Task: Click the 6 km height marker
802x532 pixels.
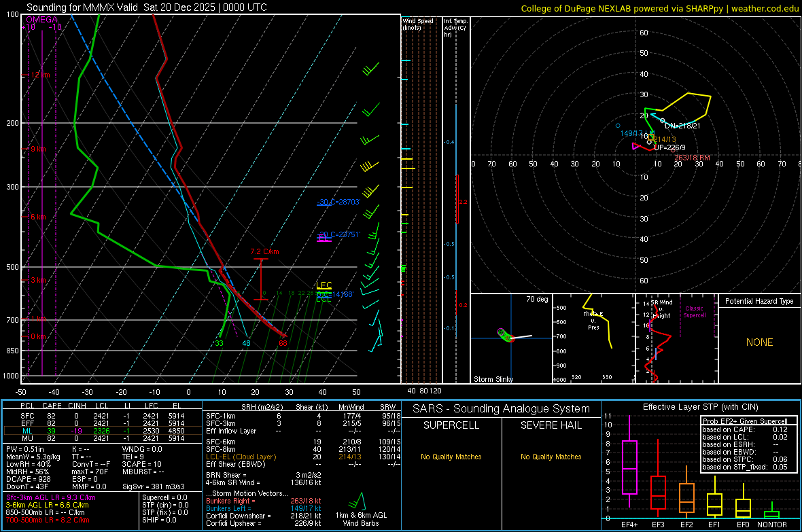Action: [x=38, y=217]
